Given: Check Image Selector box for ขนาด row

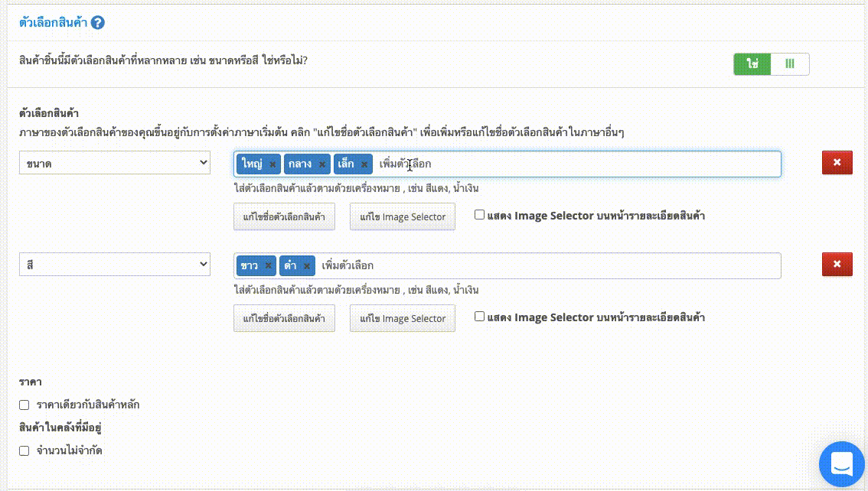Looking at the screenshot, I should click(x=479, y=215).
